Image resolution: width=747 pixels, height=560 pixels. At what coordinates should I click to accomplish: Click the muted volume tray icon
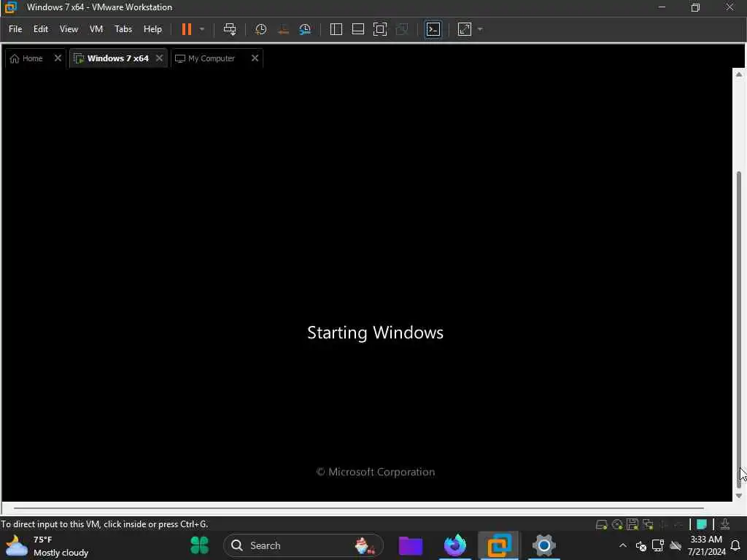640,545
